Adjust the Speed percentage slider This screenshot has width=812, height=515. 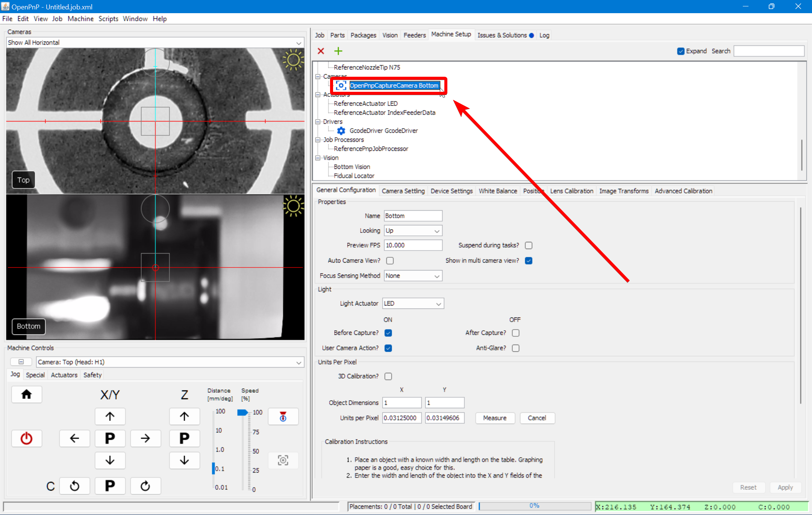tap(243, 413)
